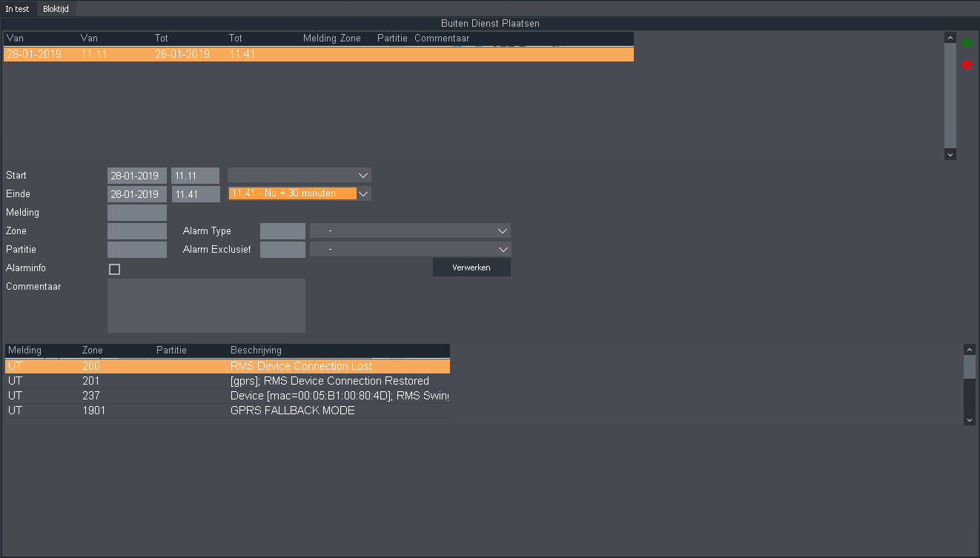
Task: Select the 28-01-2019 11.11 schedule row
Action: click(318, 54)
